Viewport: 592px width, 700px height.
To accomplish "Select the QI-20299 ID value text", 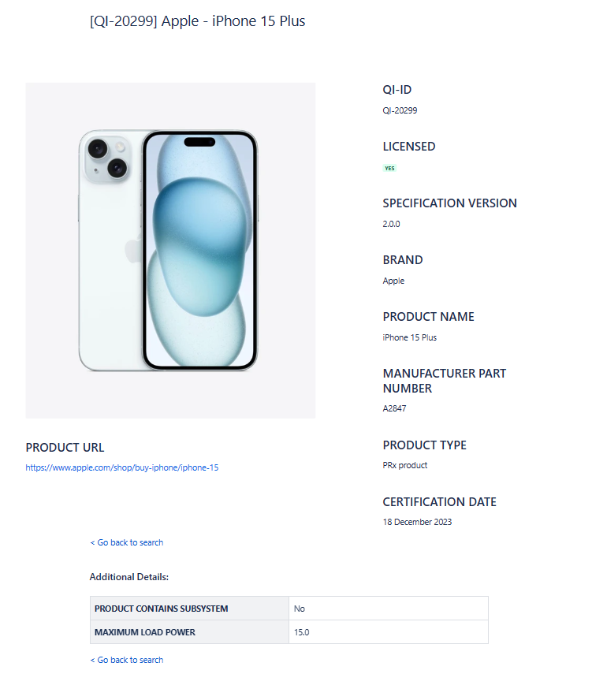I will point(400,110).
